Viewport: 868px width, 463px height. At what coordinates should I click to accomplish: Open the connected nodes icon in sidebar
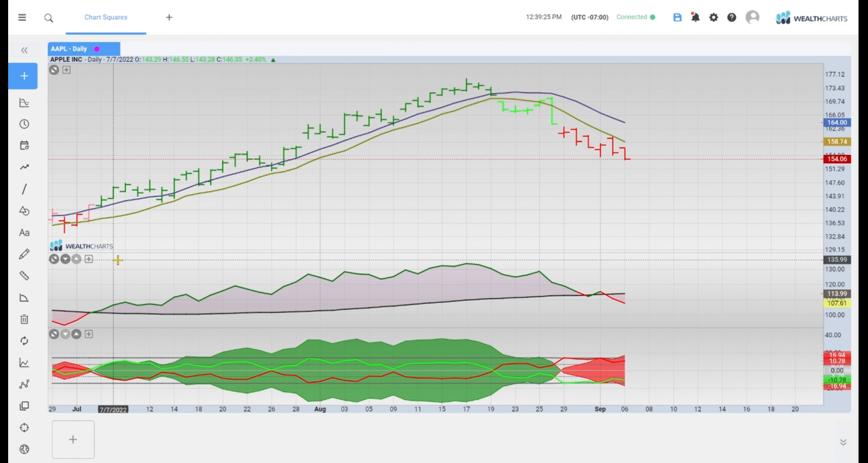pos(24,384)
